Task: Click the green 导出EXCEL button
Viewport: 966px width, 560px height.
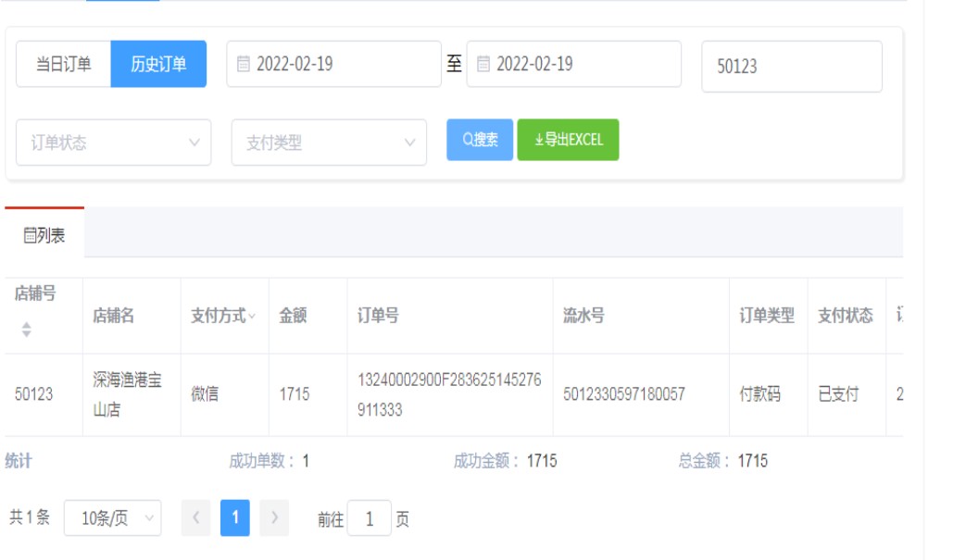Action: pos(568,140)
